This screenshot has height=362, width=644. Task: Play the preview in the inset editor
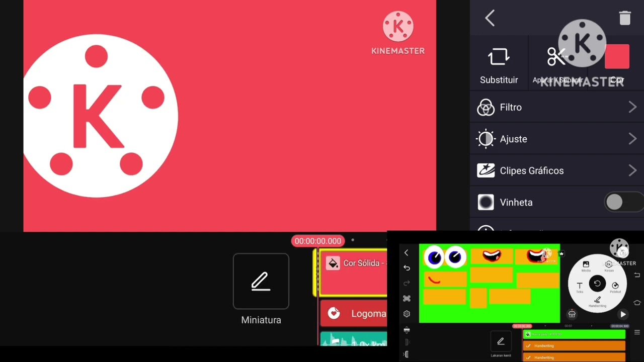pos(623,314)
